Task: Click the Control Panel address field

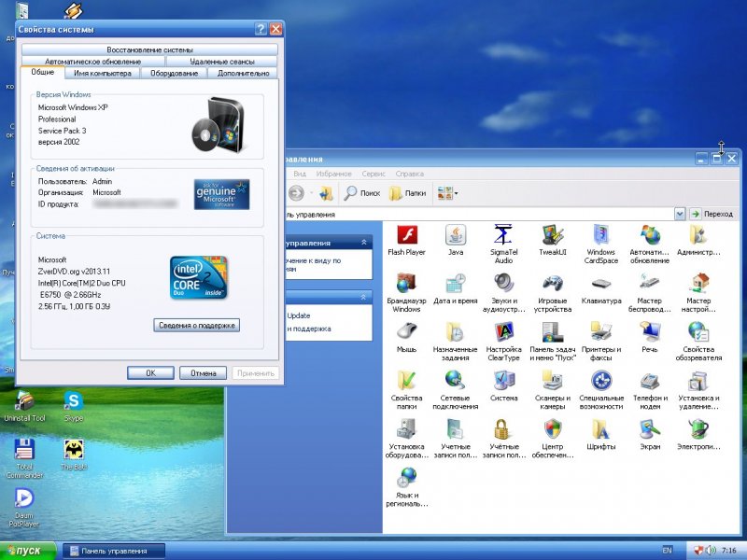Action: pyautogui.click(x=479, y=215)
